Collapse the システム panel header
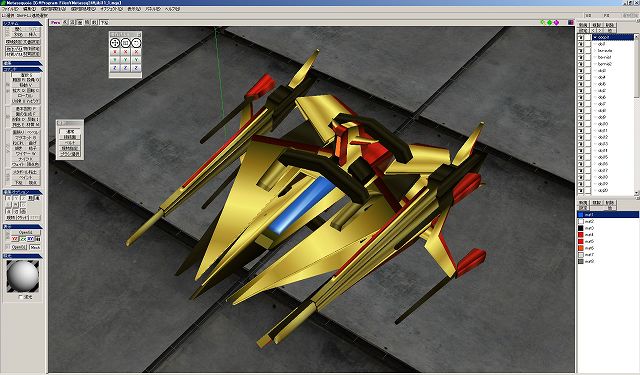Screen dimensions: 640x375 (x=22, y=23)
